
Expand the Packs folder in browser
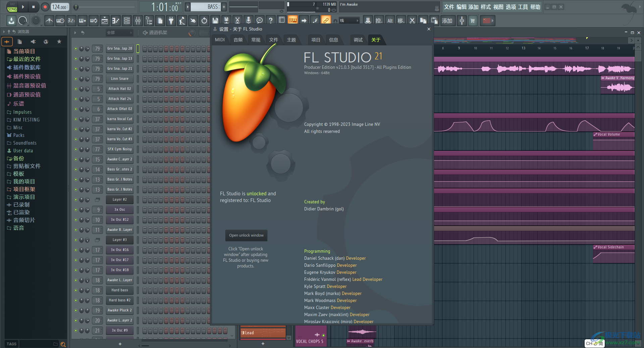19,135
